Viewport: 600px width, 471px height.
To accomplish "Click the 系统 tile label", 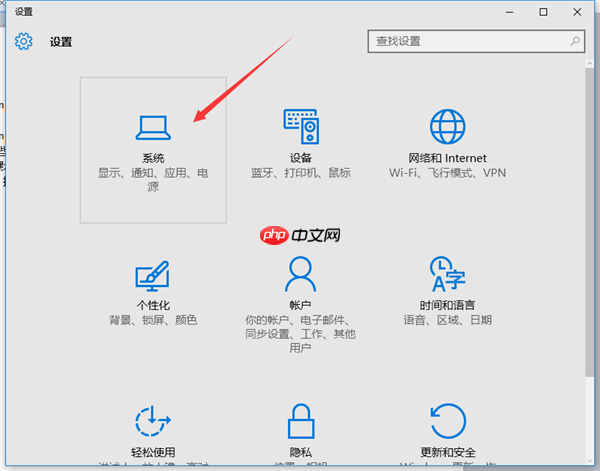I will 153,158.
